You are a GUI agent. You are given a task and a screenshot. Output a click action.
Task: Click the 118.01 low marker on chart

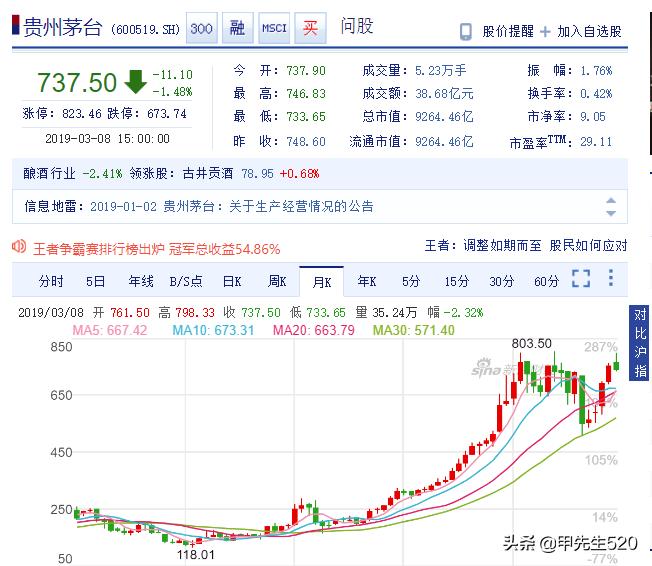tap(195, 555)
